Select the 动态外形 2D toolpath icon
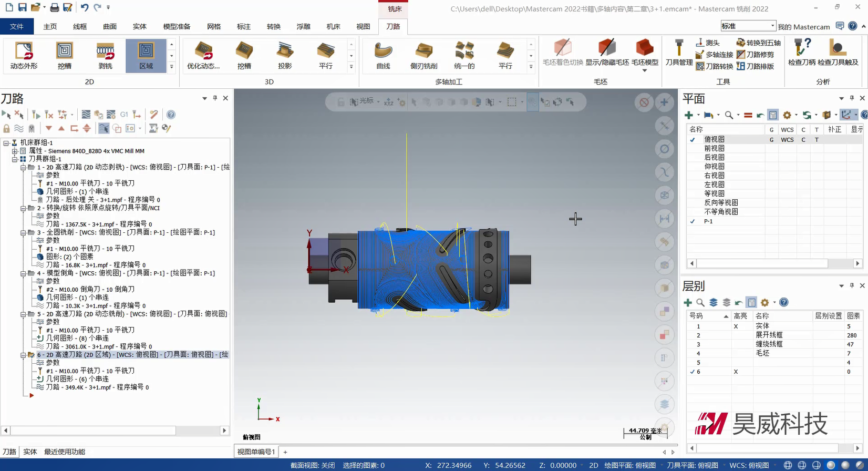The width and height of the screenshot is (868, 471). tap(24, 55)
